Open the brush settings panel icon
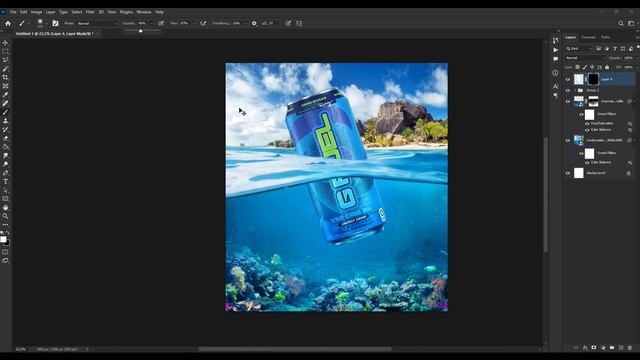The height and width of the screenshot is (360, 640). tap(55, 24)
